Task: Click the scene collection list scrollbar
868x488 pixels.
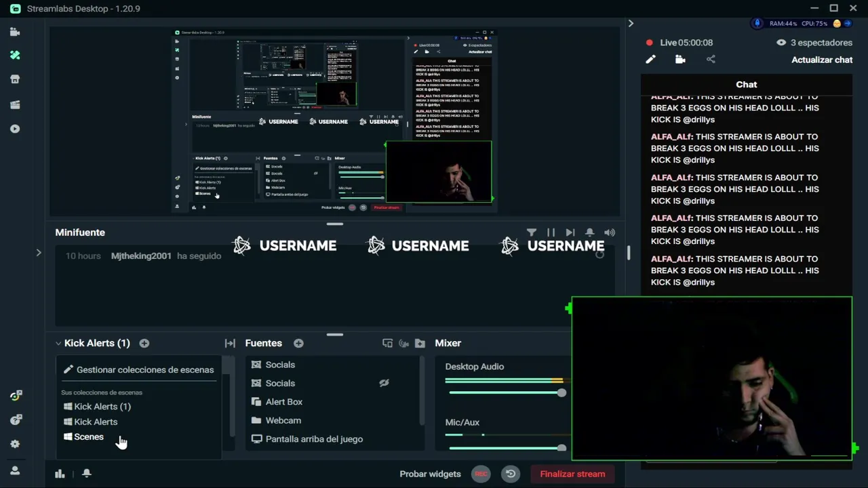Action: 232,396
